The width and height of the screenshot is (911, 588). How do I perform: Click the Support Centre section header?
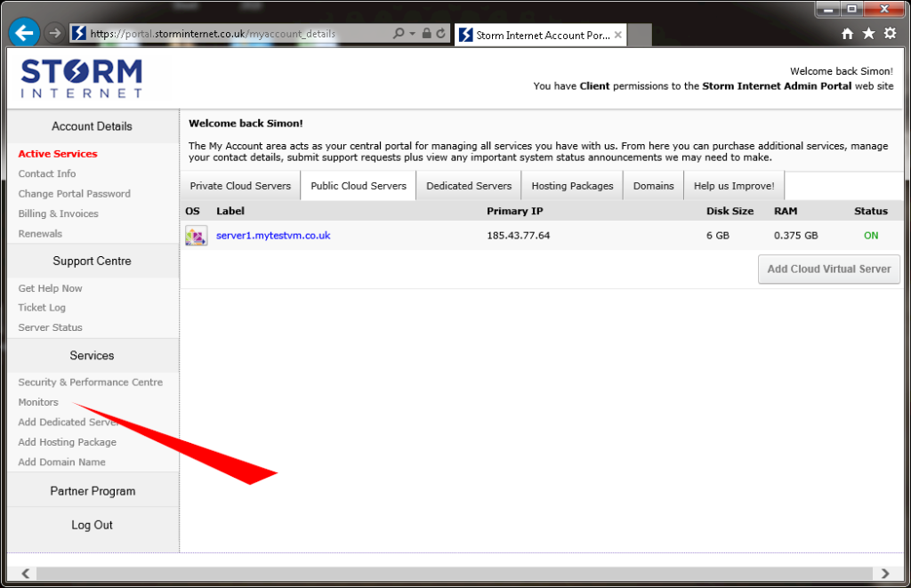pos(92,262)
